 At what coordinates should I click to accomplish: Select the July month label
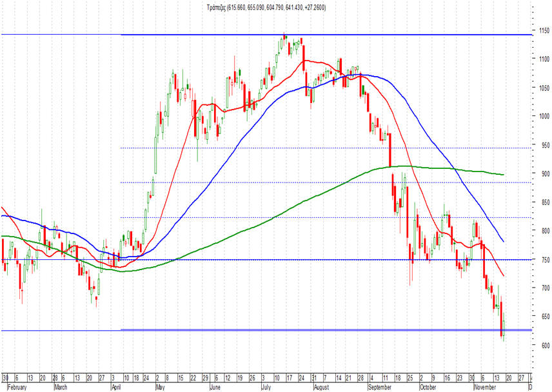(266, 387)
